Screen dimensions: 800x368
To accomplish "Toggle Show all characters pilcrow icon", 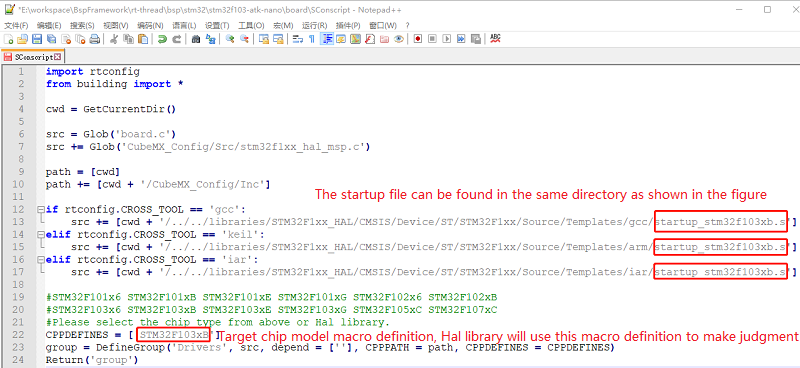I will click(x=312, y=39).
